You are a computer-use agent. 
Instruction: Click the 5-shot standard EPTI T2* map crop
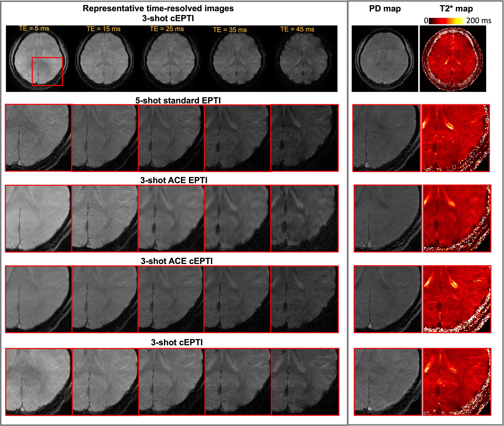pos(456,138)
